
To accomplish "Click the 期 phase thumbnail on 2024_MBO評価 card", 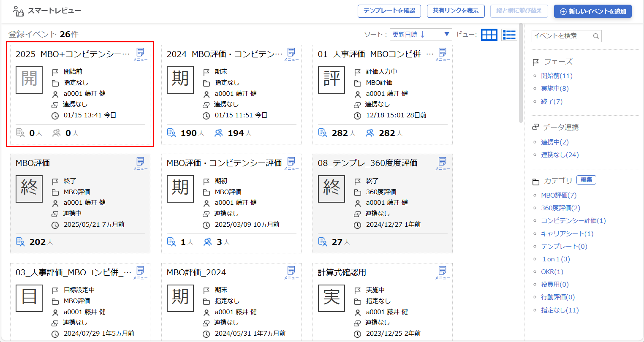I will (x=180, y=80).
